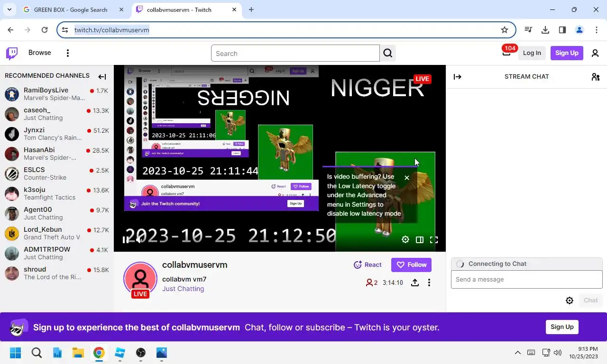
Task: Open Agent00 recommended channel
Action: point(57,213)
